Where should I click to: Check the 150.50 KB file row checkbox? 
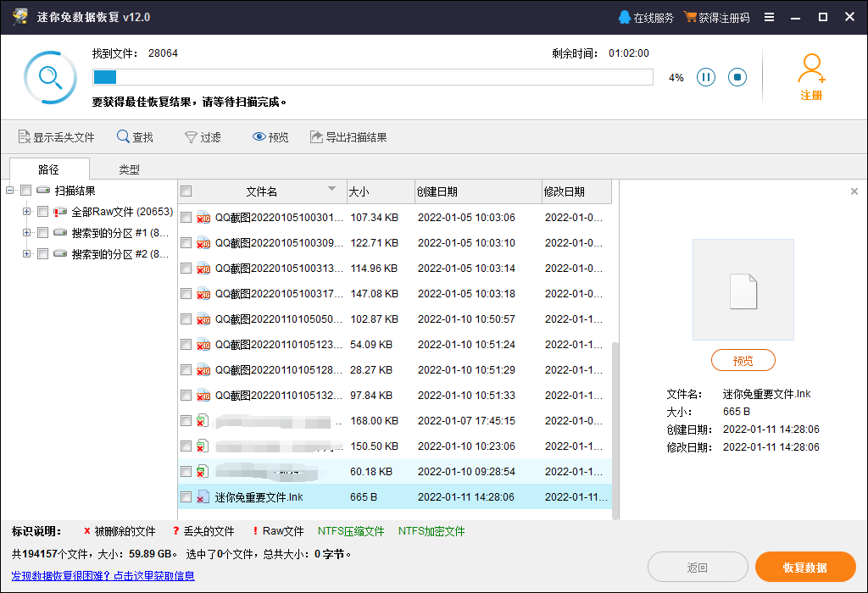(186, 446)
